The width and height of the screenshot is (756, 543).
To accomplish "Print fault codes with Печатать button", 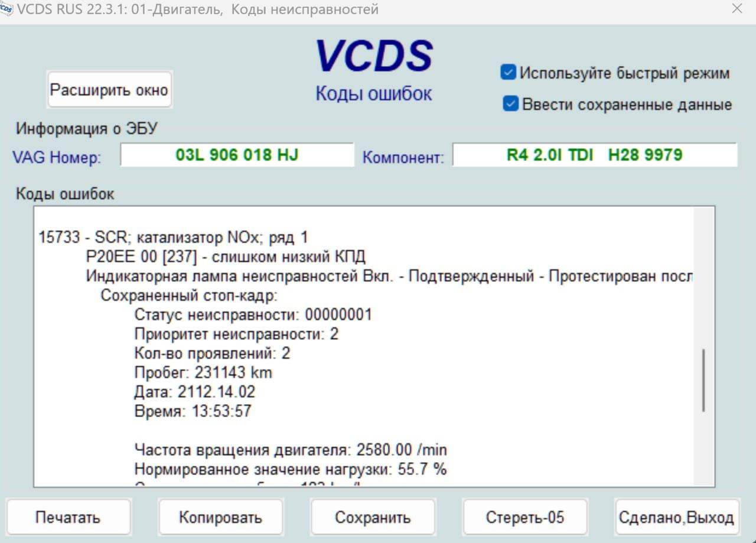I will (x=68, y=518).
